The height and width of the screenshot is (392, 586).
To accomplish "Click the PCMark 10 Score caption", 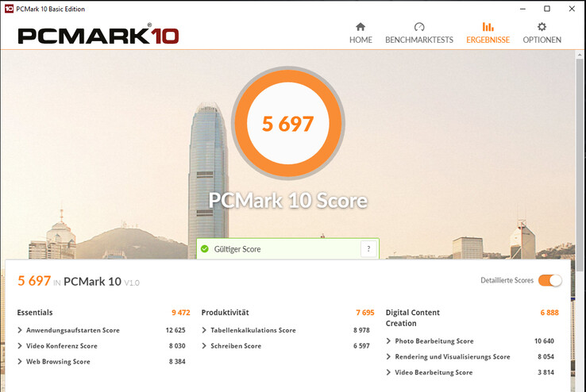I will coord(287,201).
